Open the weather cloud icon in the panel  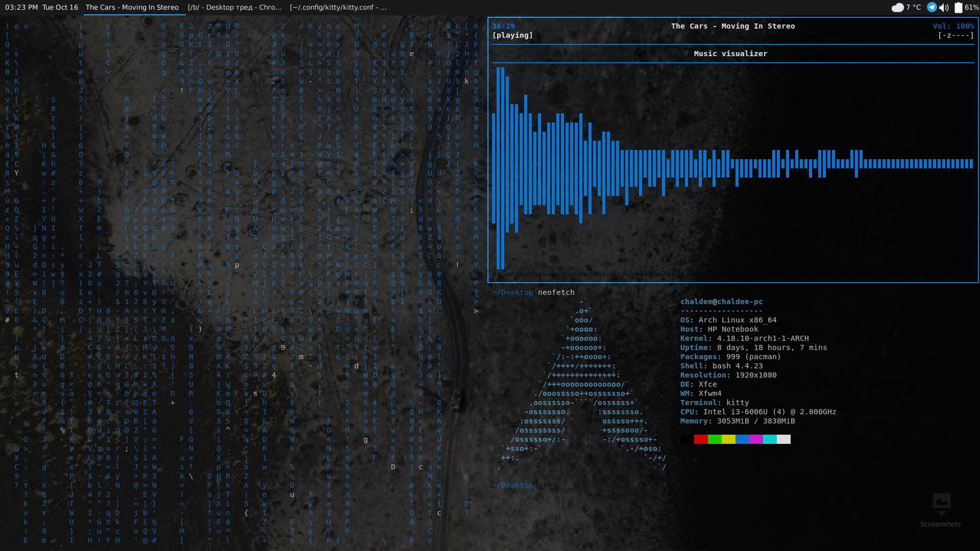pos(897,7)
